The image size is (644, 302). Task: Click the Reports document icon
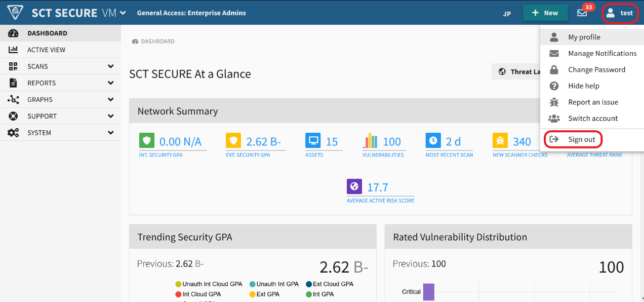pos(13,83)
